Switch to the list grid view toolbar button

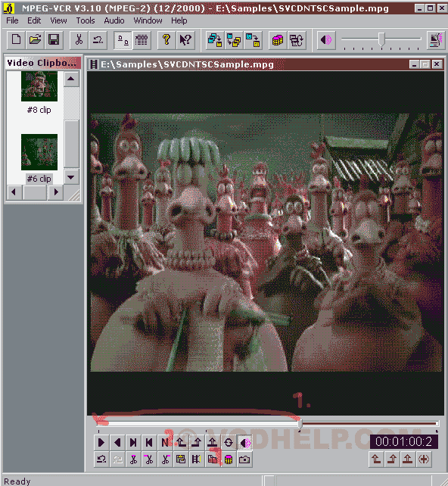pos(142,40)
